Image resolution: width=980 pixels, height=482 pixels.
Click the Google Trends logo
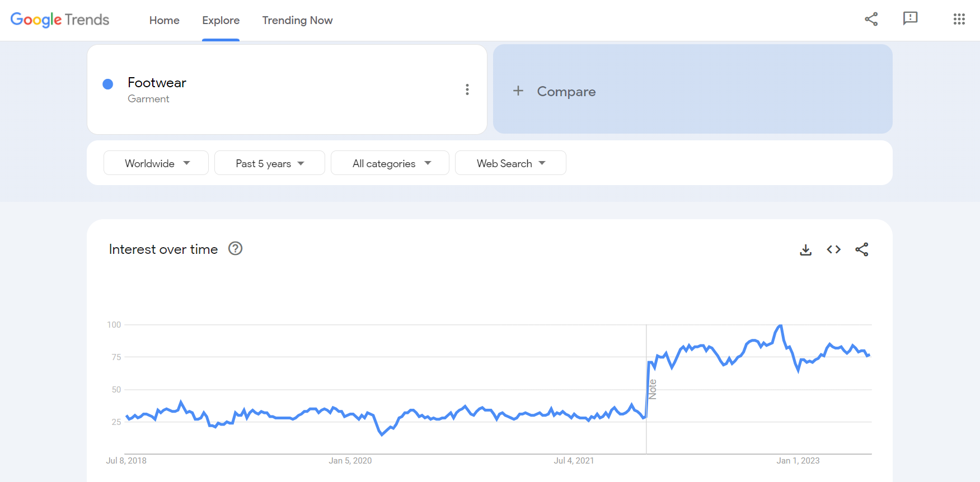pyautogui.click(x=60, y=20)
